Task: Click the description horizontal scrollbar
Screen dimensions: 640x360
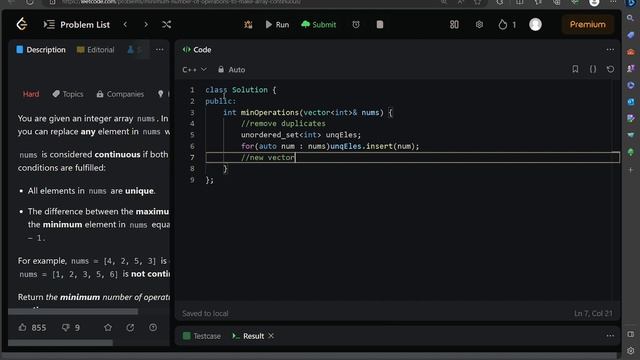Action: click(x=73, y=311)
